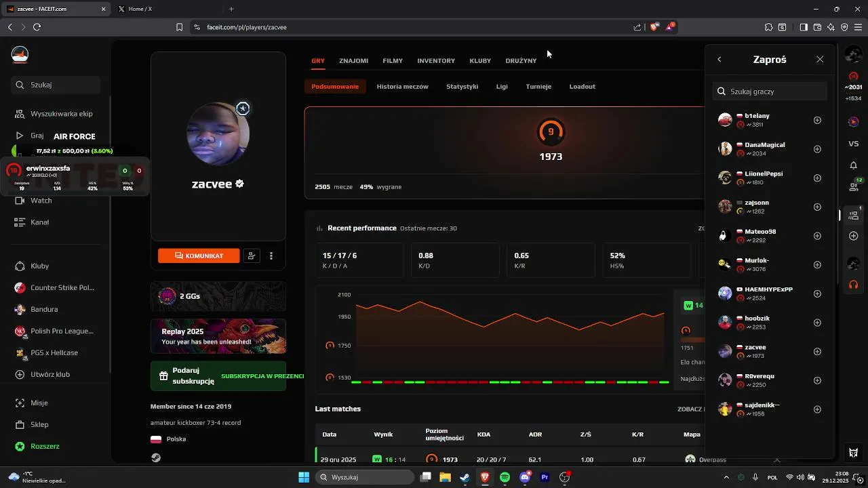Open Counter Strike Pol... club
Image resolution: width=868 pixels, height=488 pixels.
[54, 287]
